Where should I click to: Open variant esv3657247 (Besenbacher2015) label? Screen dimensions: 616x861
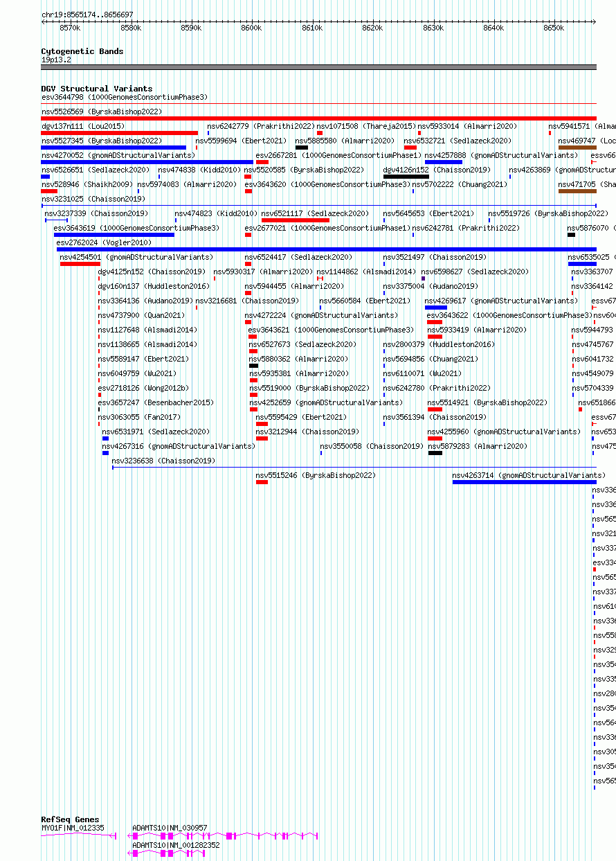(156, 403)
